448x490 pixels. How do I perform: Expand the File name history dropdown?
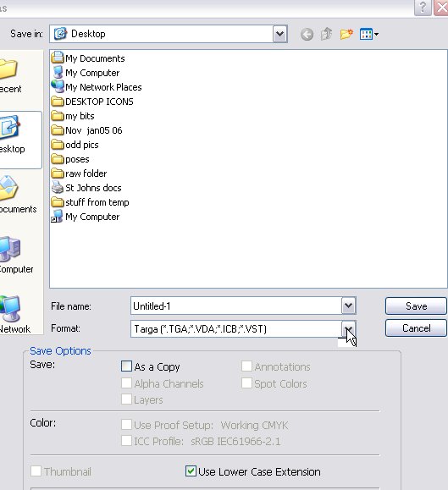point(349,306)
